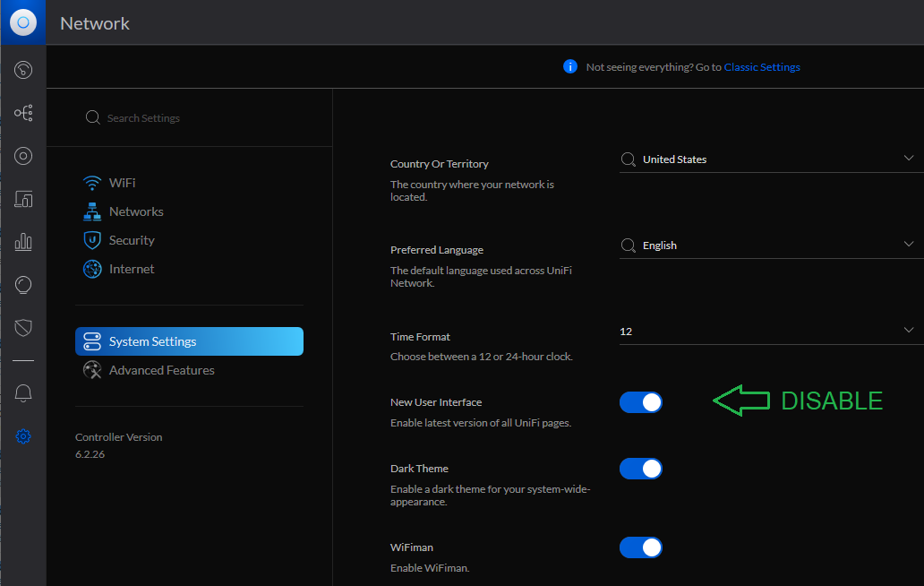924x586 pixels.
Task: Open the Topology icon in sidebar
Action: (x=23, y=113)
